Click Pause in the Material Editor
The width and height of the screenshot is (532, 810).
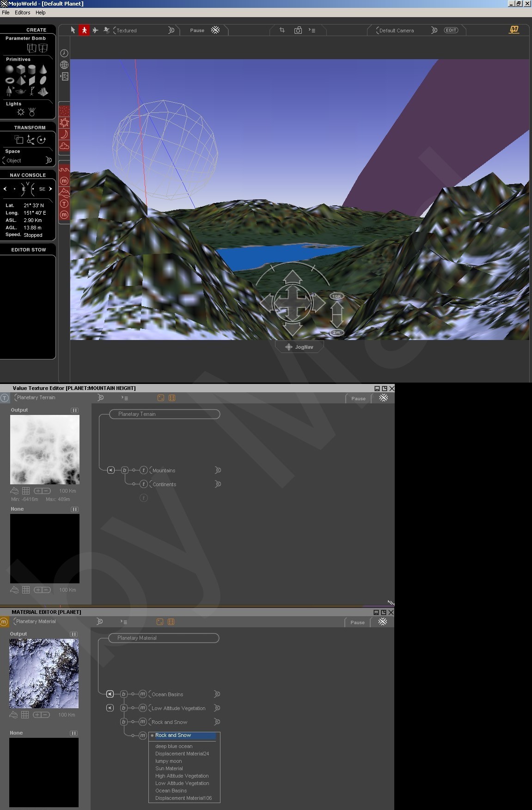tap(357, 622)
